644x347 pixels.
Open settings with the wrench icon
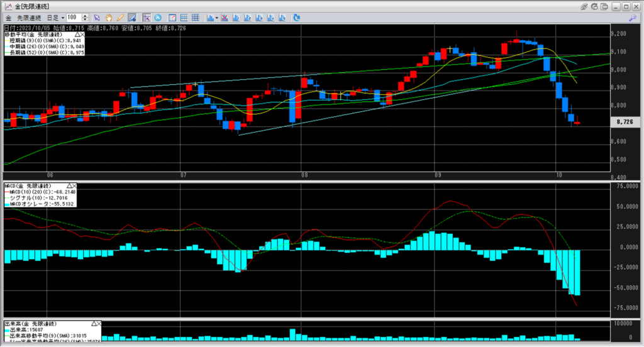click(x=632, y=18)
